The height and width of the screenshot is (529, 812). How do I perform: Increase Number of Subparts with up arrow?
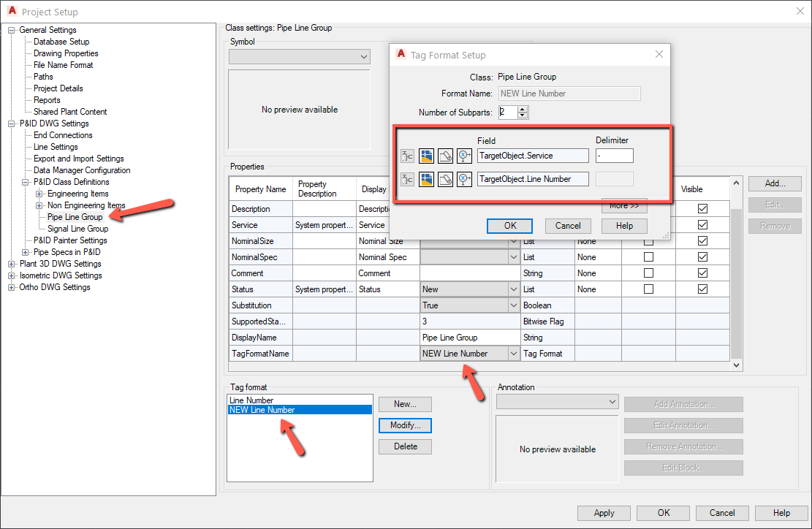click(523, 109)
